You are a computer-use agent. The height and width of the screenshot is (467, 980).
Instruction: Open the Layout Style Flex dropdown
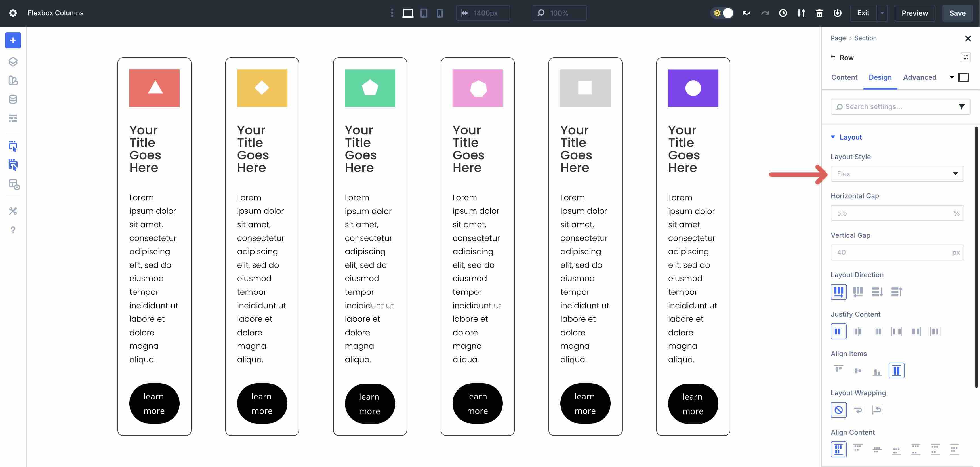point(897,173)
